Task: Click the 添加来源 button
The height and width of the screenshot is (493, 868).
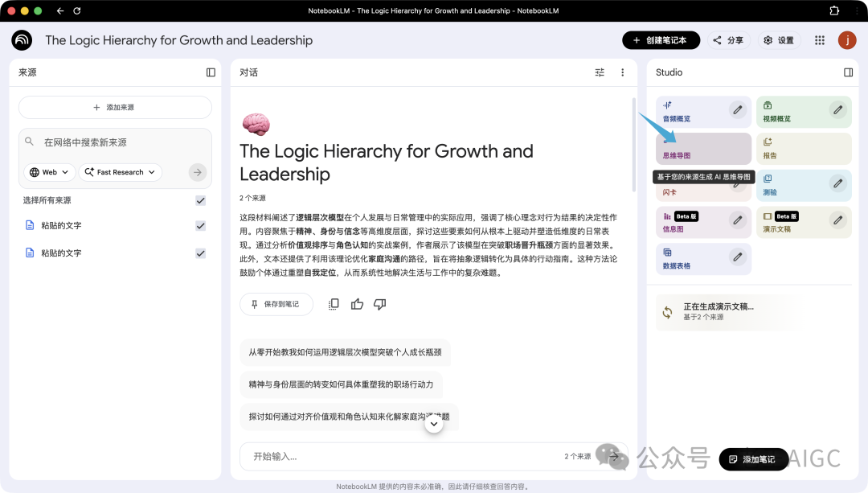Action: click(x=115, y=108)
